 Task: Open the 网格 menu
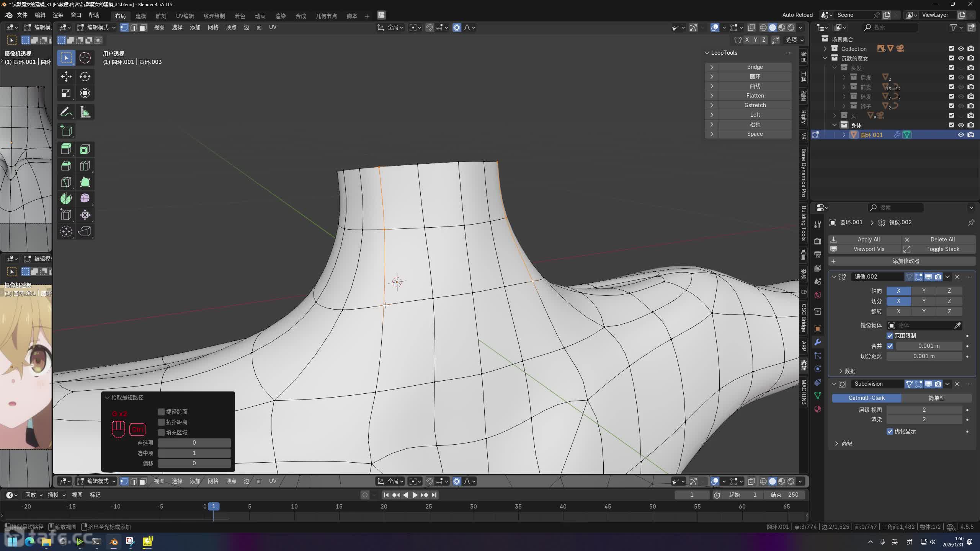click(213, 28)
